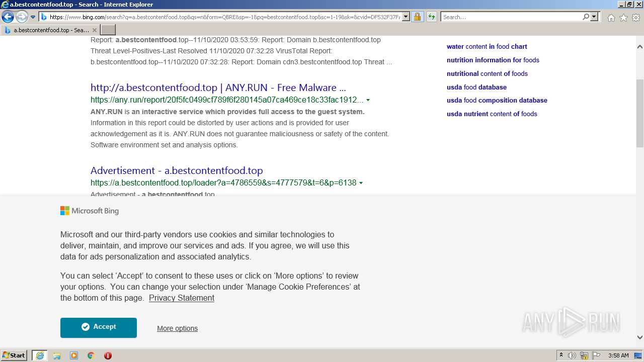Click the page scrollbar up arrow
The width and height of the screenshot is (644, 362).
(640, 47)
